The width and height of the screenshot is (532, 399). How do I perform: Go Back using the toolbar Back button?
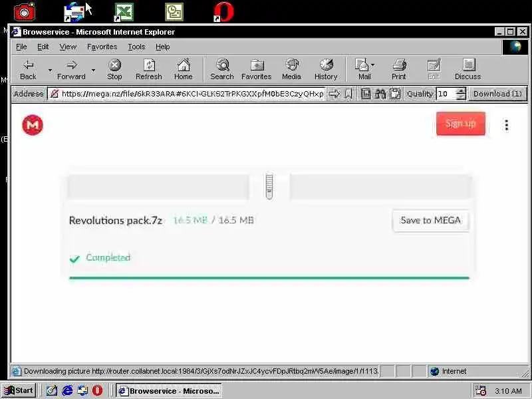(28, 70)
